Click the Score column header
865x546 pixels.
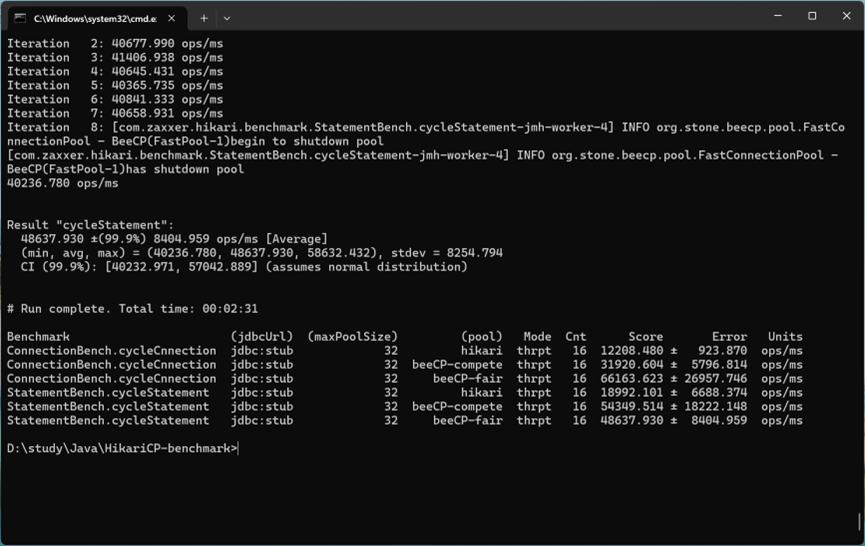coord(645,336)
